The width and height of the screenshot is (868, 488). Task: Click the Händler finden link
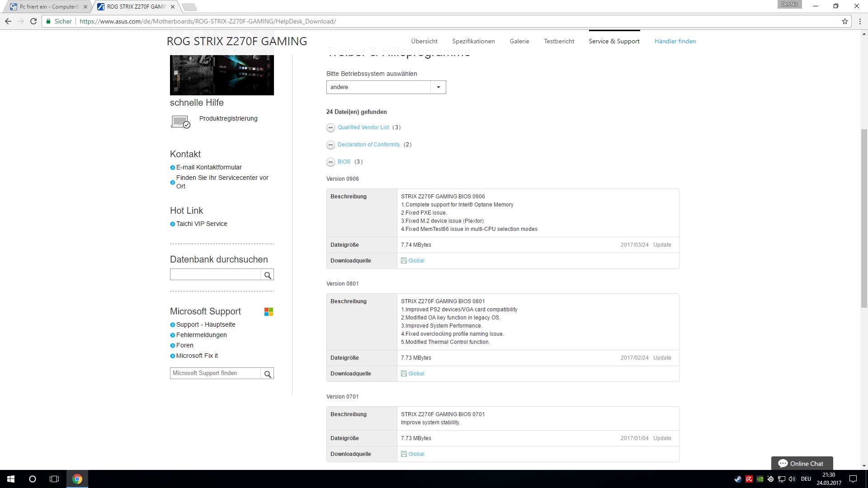[x=675, y=41]
